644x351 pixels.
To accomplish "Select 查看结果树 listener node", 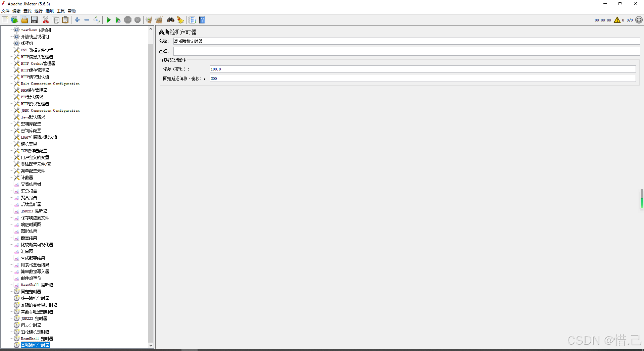I will [x=31, y=184].
